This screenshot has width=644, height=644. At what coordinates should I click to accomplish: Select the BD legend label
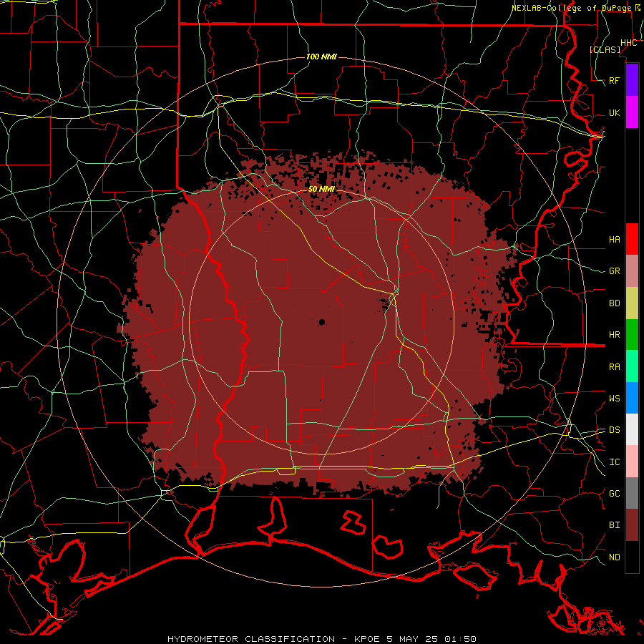(x=615, y=303)
